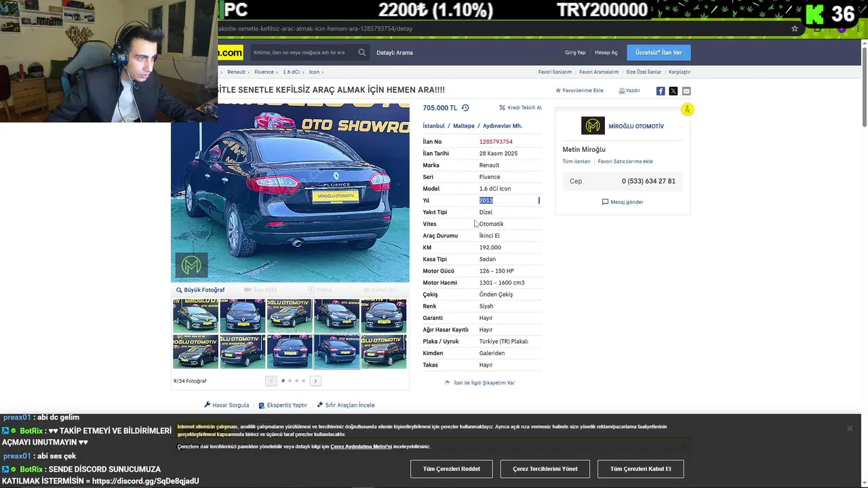The width and height of the screenshot is (868, 488).
Task: Select the third pagination dot
Action: pos(296,381)
